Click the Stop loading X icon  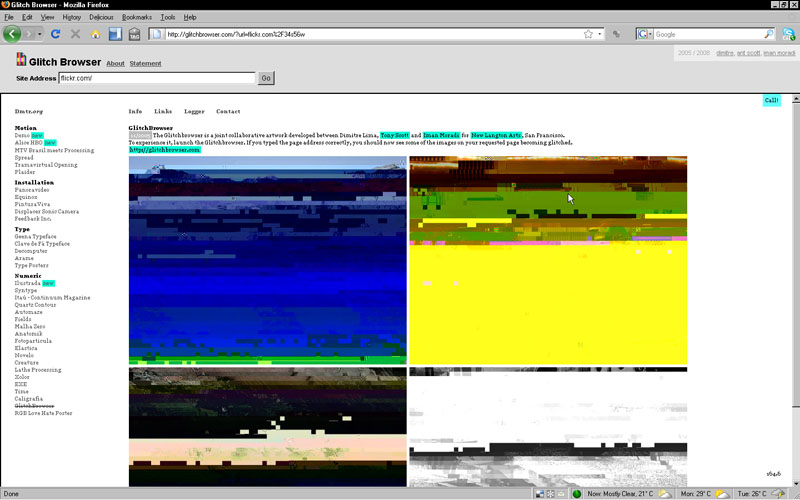click(76, 34)
